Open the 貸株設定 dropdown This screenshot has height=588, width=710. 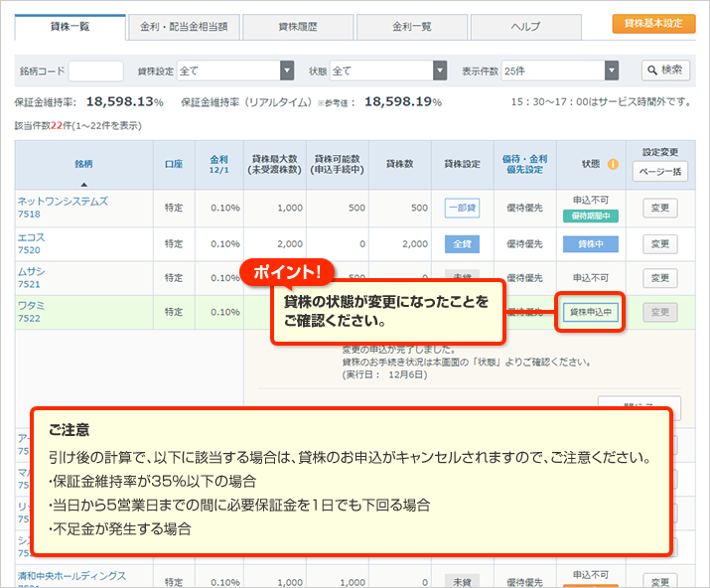(x=236, y=72)
